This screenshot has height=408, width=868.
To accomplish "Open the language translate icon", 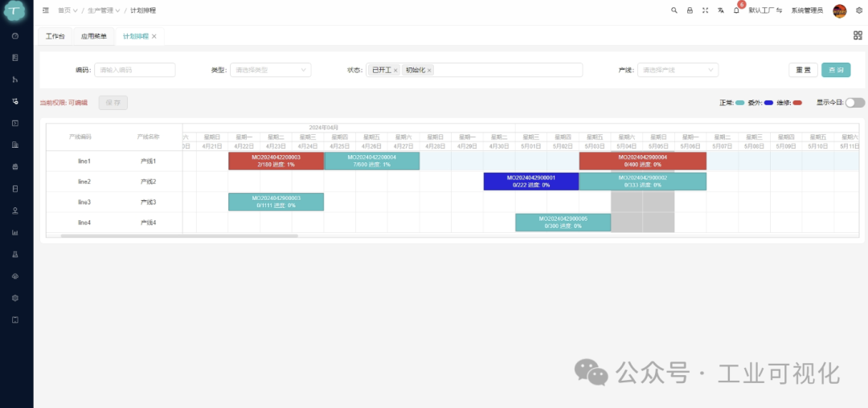I will pyautogui.click(x=721, y=10).
